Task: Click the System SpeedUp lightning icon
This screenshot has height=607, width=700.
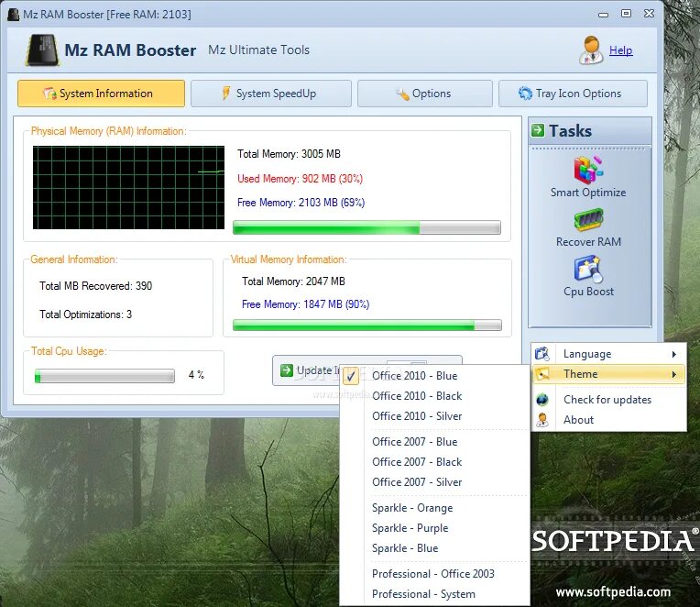Action: click(226, 93)
